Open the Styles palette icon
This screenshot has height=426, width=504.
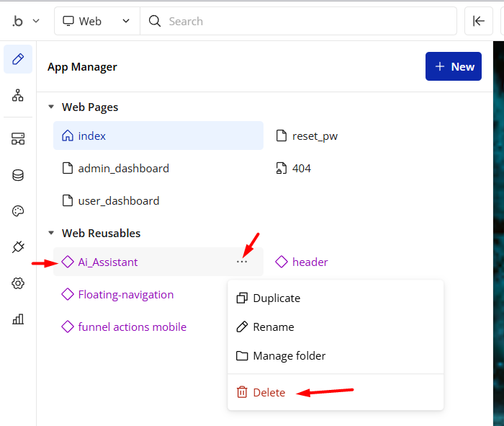(x=18, y=211)
